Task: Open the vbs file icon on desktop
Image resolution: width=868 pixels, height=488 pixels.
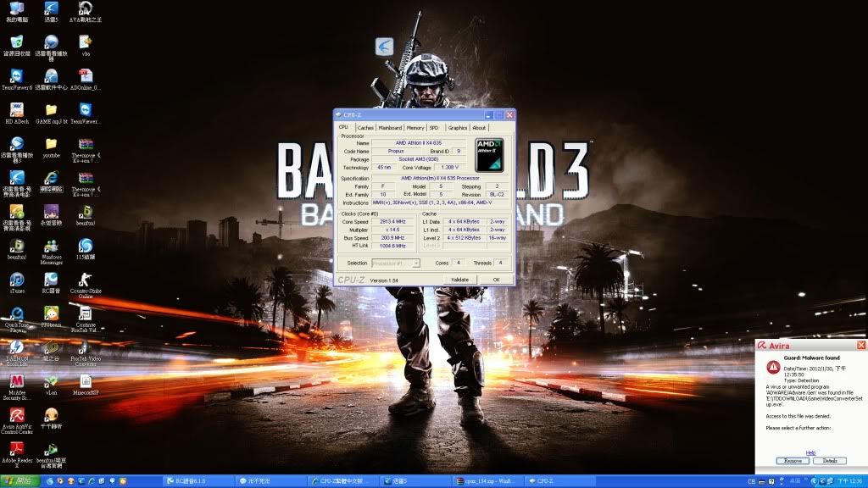Action: tap(86, 46)
